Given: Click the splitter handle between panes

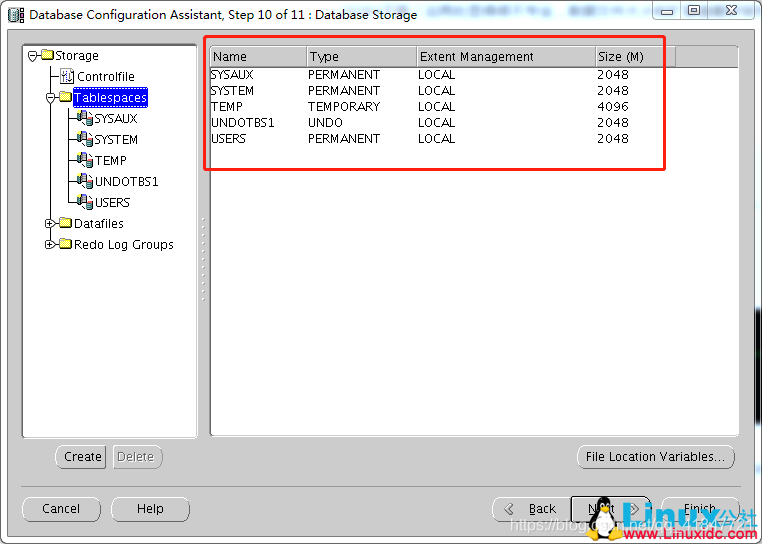Looking at the screenshot, I should point(203,260).
